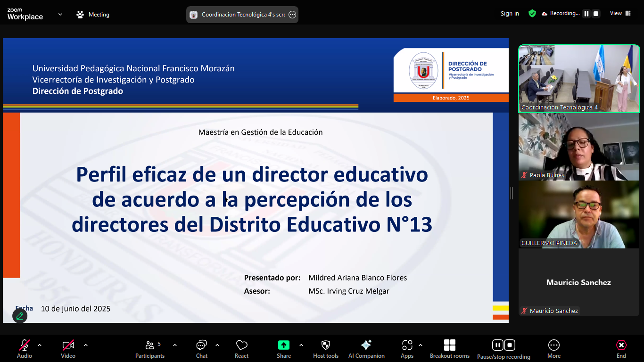Expand chat options chevron
This screenshot has width=644, height=362.
[x=217, y=345]
